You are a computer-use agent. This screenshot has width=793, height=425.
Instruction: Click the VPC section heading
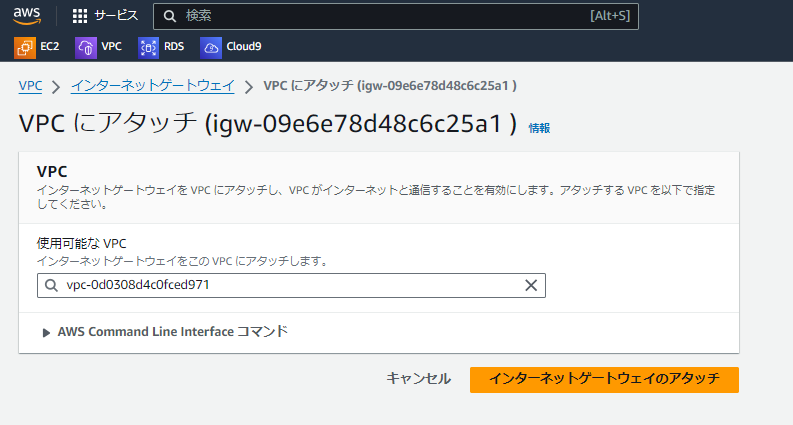(x=52, y=172)
